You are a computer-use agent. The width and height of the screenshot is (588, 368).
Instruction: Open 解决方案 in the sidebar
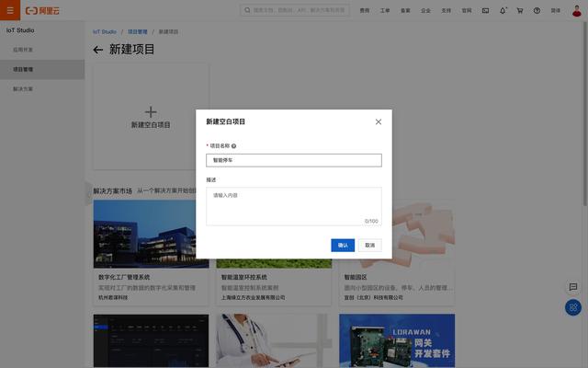pos(42,89)
